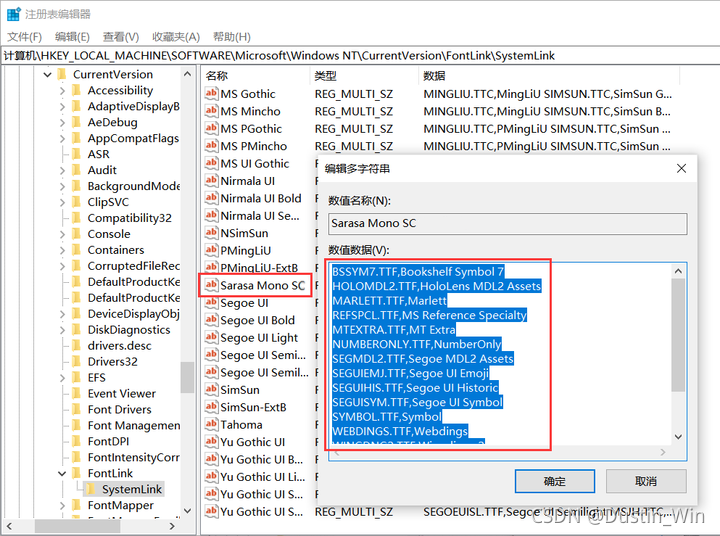Expand the AppCompatFlags key arrow
Viewport: 720px width, 536px height.
(62, 138)
